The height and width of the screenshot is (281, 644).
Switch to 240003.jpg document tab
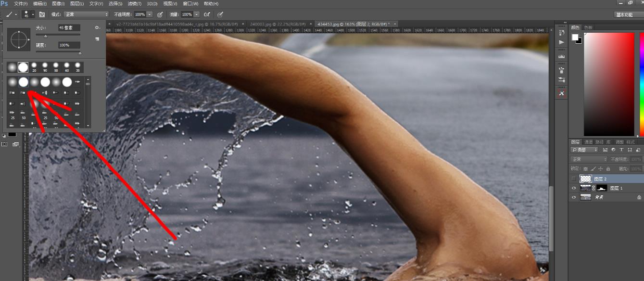(x=278, y=24)
